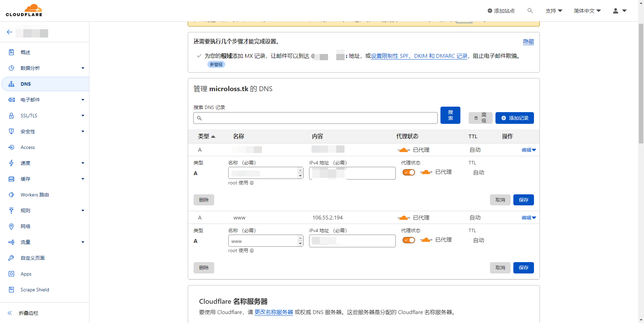The height and width of the screenshot is (323, 644).
Task: Go back using the left arrow icon
Action: (x=10, y=32)
